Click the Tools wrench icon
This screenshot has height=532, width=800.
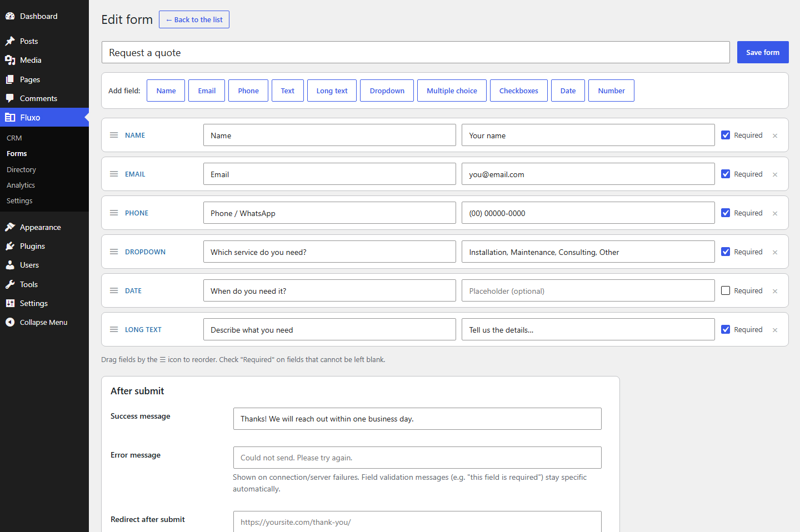tap(10, 284)
